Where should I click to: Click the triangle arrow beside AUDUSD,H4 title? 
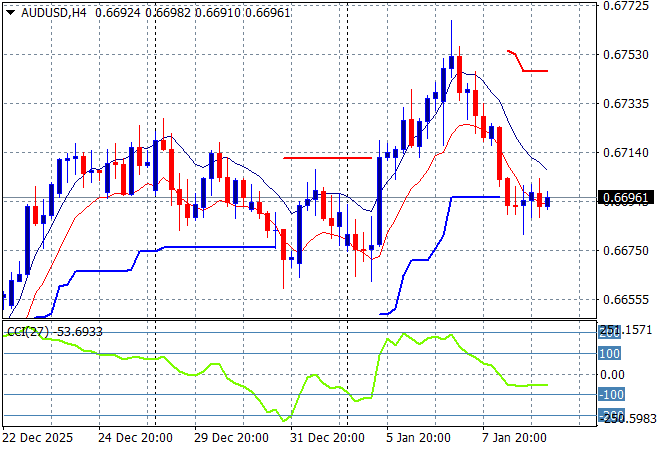[9, 10]
